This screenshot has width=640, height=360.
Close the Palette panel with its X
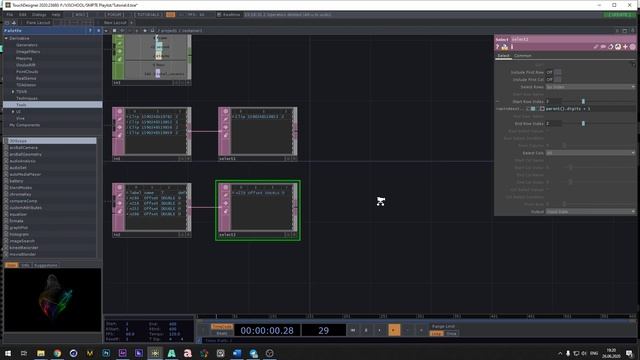[x=98, y=31]
